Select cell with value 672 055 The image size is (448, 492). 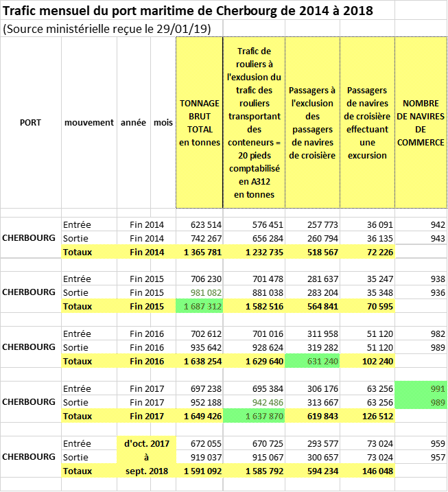pos(200,443)
